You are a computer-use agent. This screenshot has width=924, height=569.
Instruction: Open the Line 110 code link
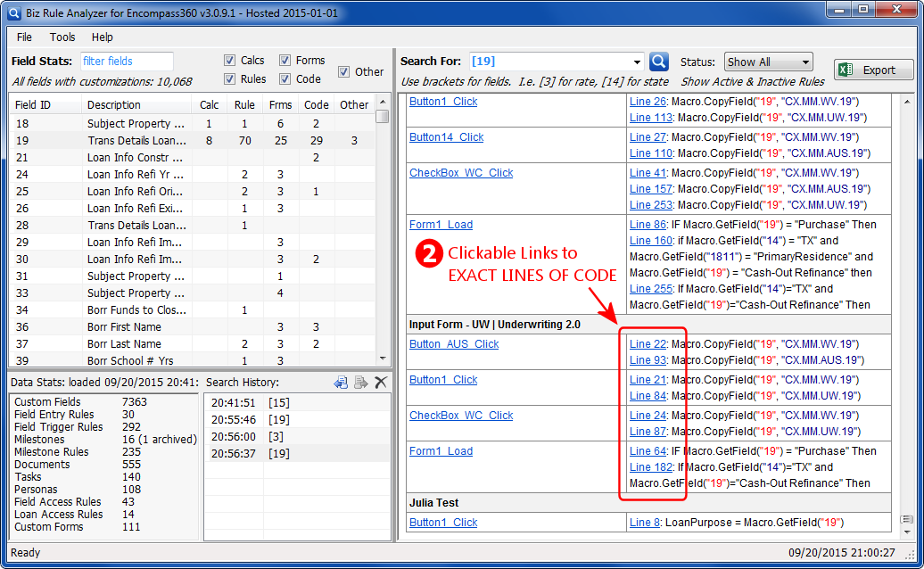[x=650, y=153]
